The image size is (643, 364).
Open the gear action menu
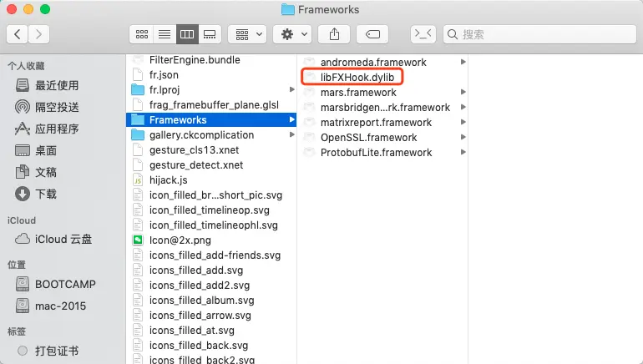(292, 34)
